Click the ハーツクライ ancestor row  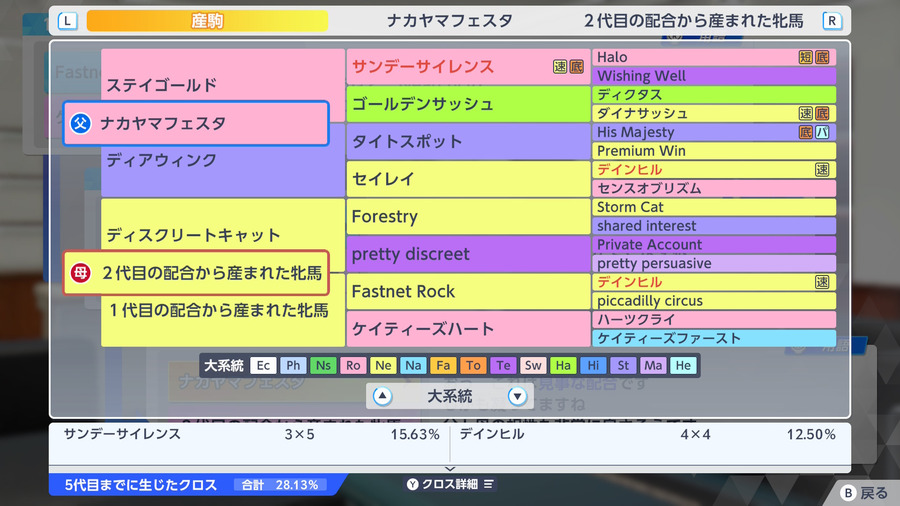pos(714,320)
